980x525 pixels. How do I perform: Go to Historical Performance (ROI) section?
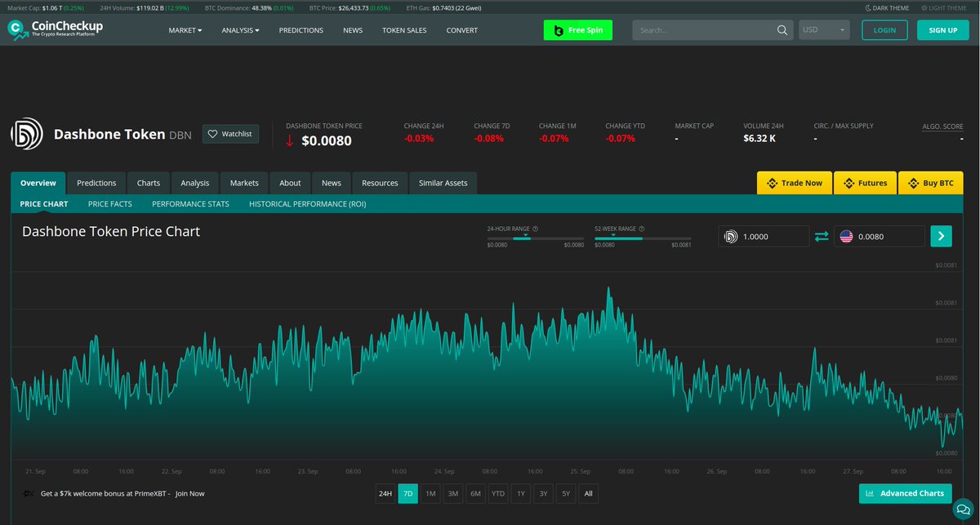pyautogui.click(x=307, y=204)
